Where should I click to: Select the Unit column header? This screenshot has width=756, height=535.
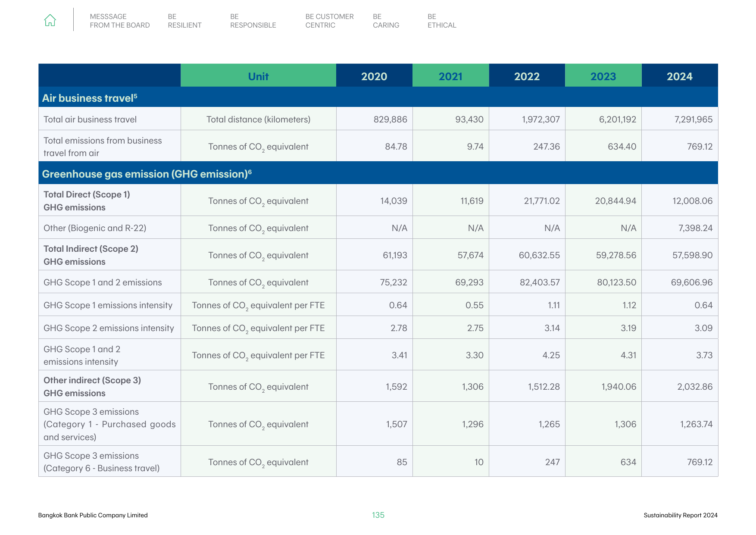point(258,76)
